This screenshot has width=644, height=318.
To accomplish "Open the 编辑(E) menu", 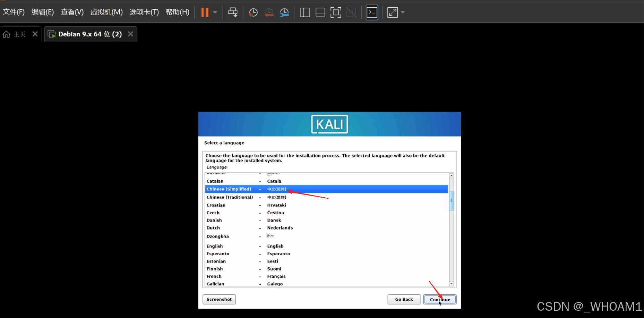I will [43, 12].
